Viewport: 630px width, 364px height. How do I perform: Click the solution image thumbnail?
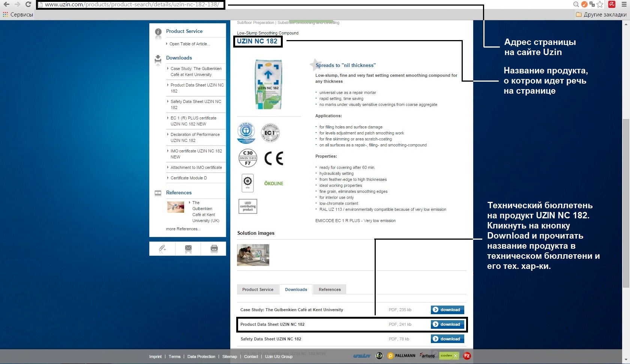tap(253, 255)
